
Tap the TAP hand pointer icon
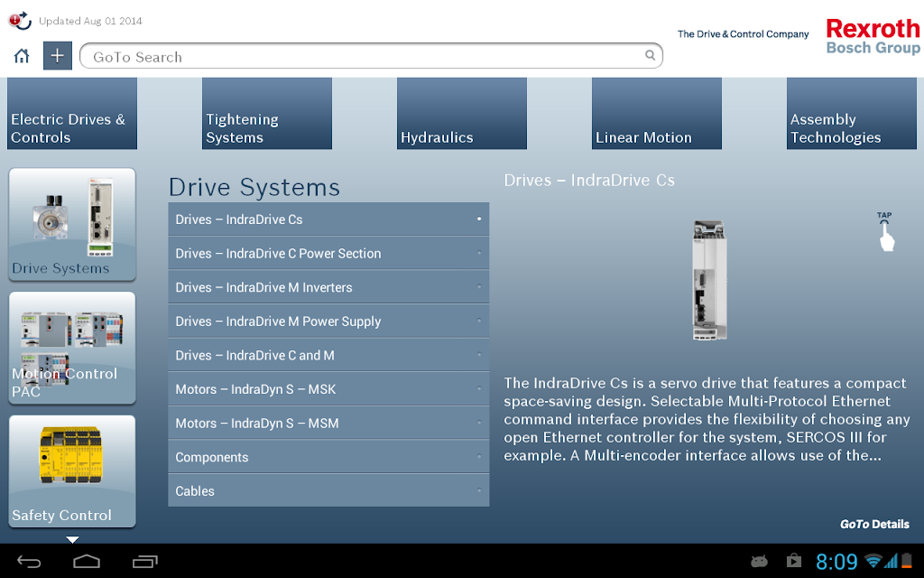(x=885, y=231)
